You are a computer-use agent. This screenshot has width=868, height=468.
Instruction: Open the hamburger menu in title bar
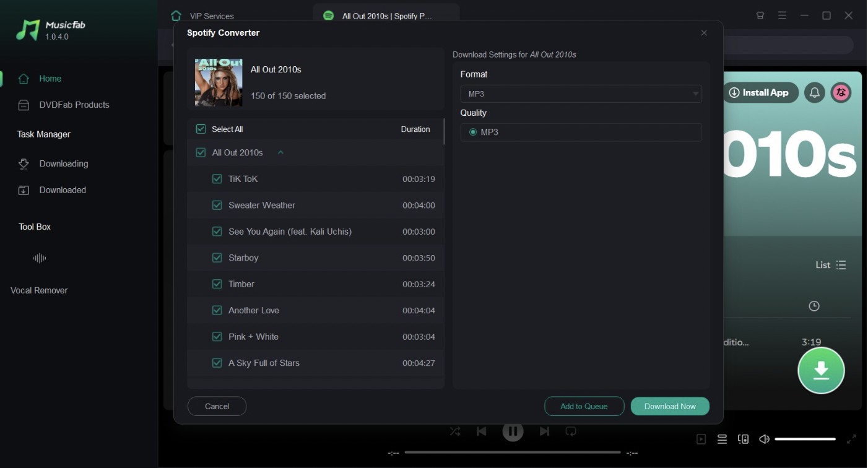(783, 15)
